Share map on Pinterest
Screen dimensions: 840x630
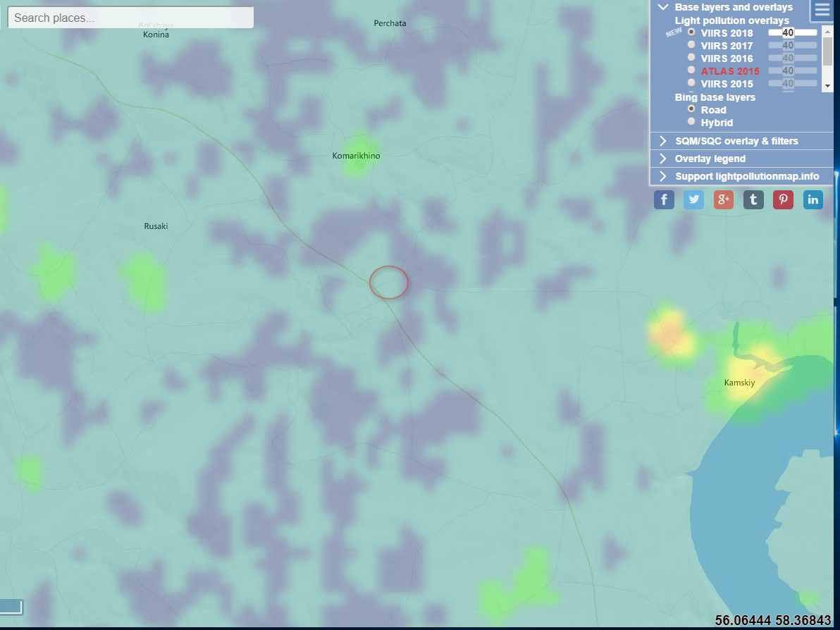pos(783,199)
